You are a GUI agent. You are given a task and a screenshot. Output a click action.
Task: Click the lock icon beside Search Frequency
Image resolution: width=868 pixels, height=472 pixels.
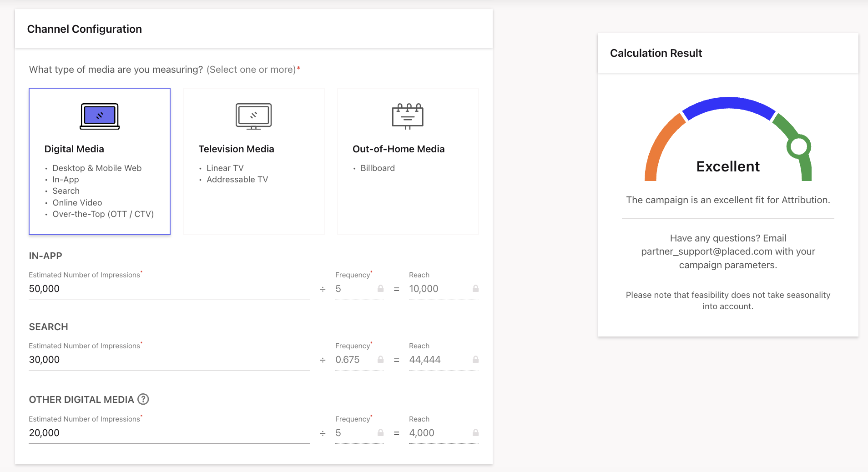[x=380, y=359]
